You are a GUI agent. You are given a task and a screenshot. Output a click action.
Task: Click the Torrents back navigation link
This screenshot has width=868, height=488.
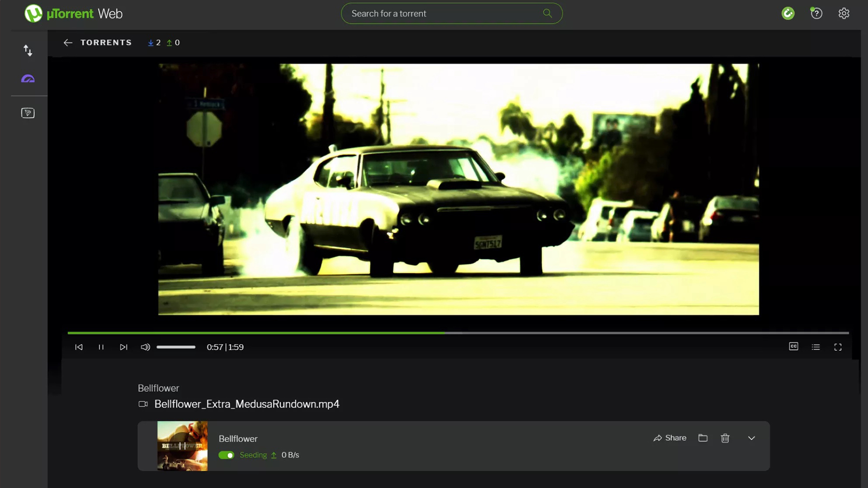point(68,42)
